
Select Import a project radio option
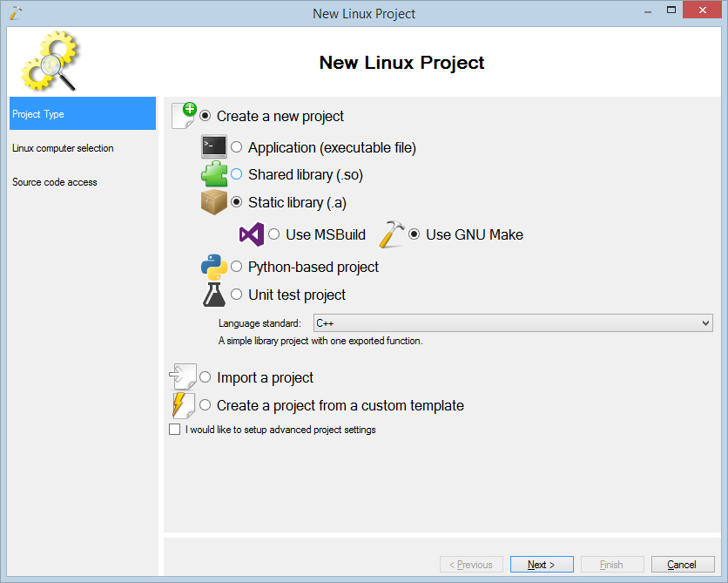tap(206, 377)
